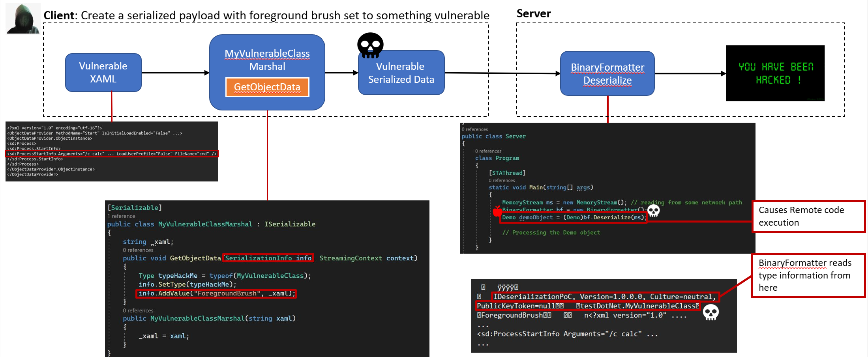Click the PublicKeyToken=null testDotNet.MyVulnerableClass dump line
Screen dimensions: 868x357
pos(588,306)
